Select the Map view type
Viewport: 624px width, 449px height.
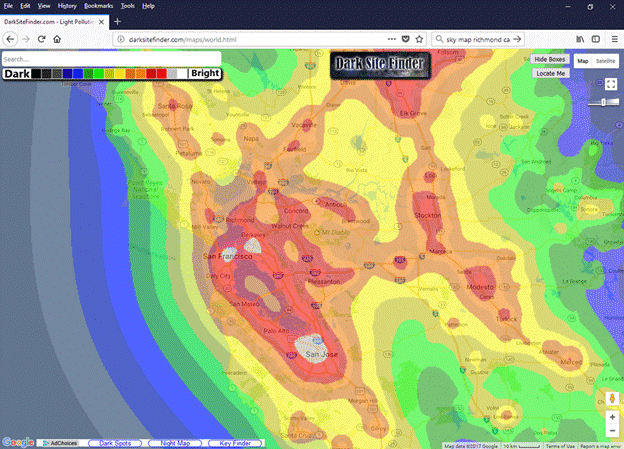pos(583,61)
